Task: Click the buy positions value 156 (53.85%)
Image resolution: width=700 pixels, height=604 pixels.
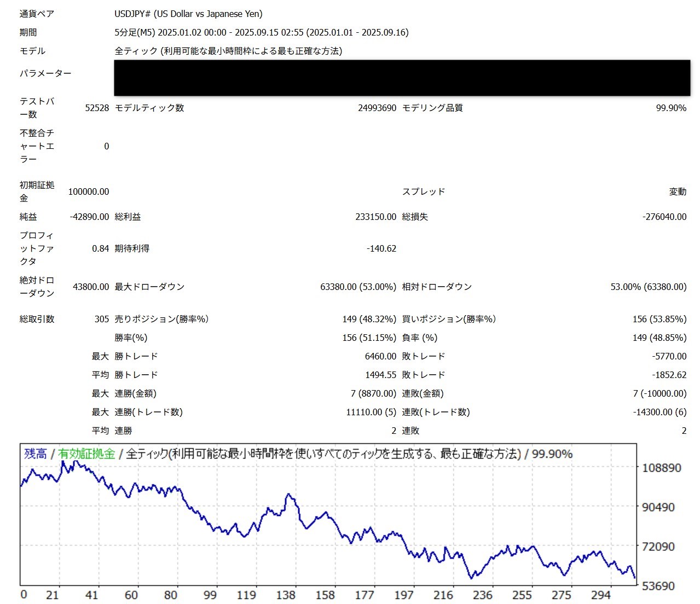Action: [659, 319]
